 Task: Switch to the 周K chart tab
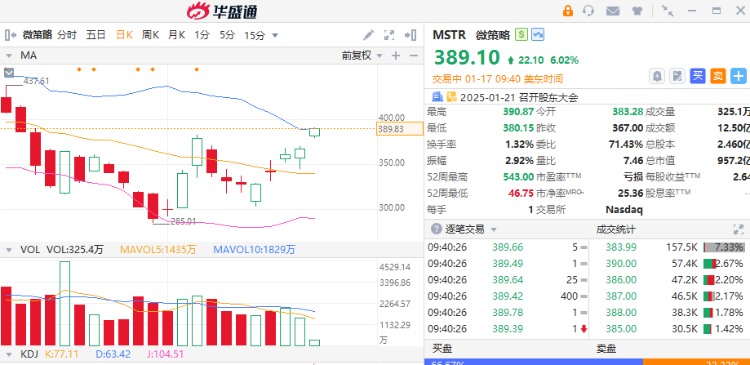tap(150, 35)
